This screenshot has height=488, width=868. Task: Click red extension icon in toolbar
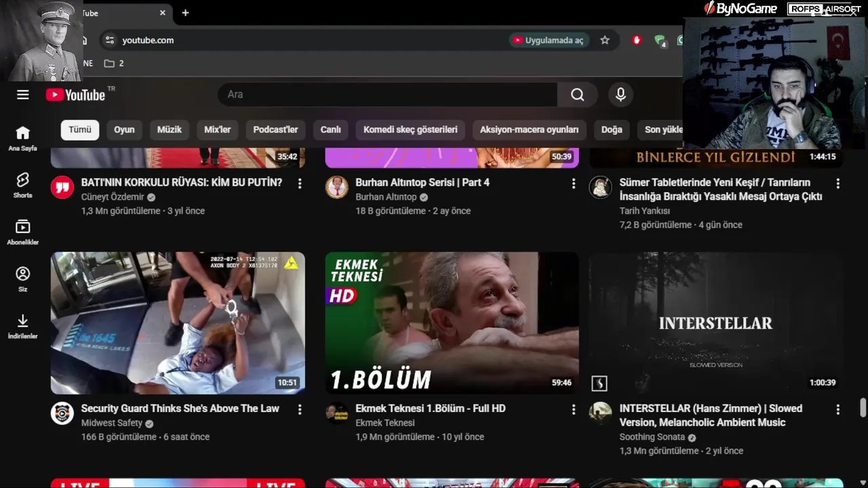pyautogui.click(x=636, y=40)
